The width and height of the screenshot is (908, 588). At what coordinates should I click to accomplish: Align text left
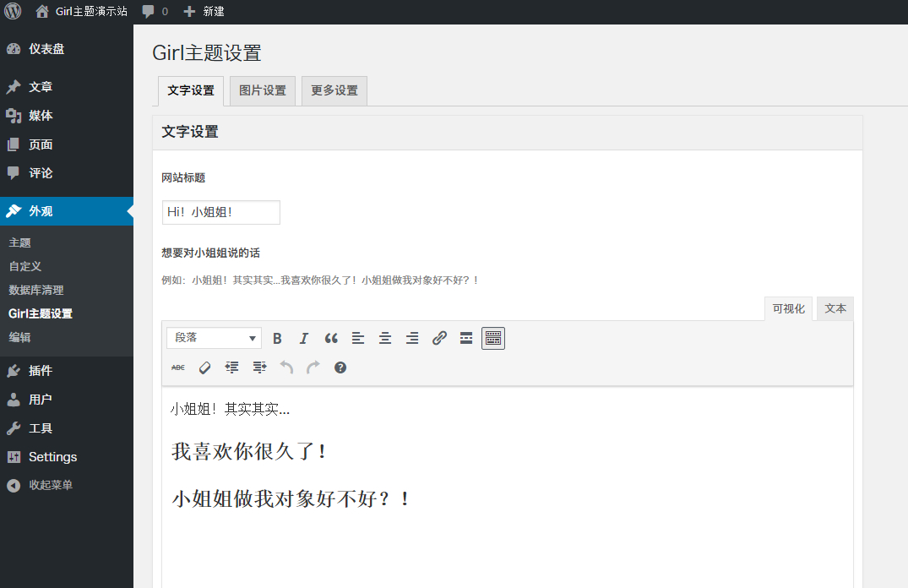(358, 338)
